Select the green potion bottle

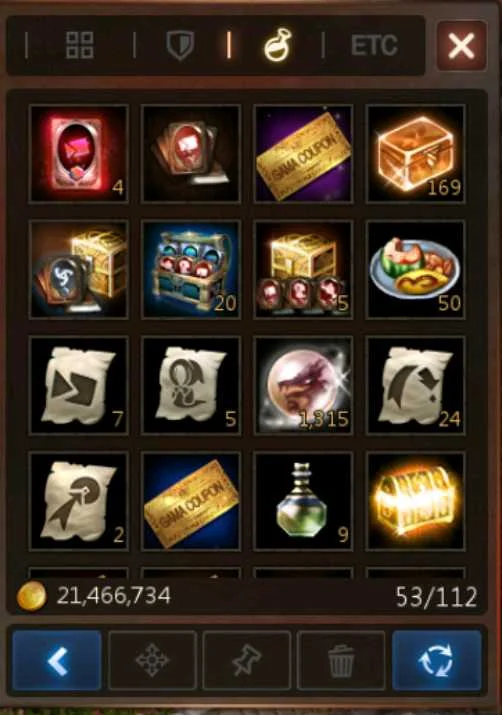[303, 501]
